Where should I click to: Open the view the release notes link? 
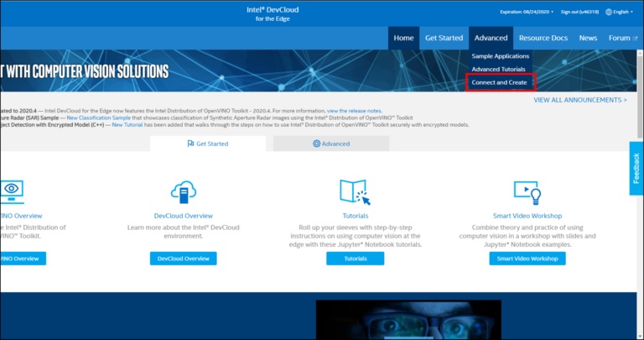[x=354, y=111]
